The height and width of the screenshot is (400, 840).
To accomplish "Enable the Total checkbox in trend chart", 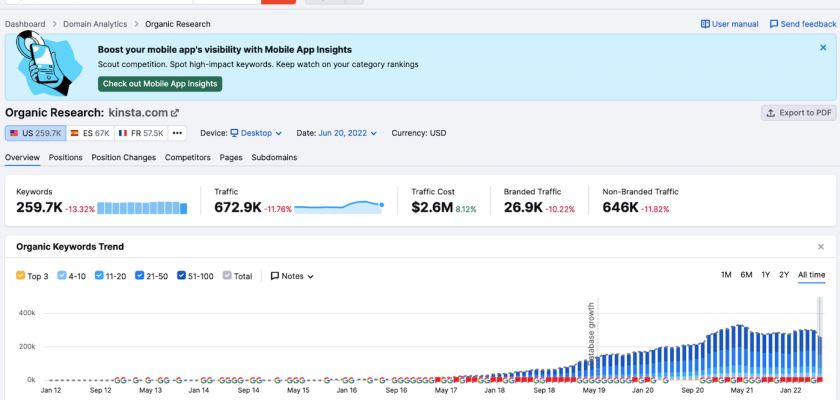I will [227, 276].
